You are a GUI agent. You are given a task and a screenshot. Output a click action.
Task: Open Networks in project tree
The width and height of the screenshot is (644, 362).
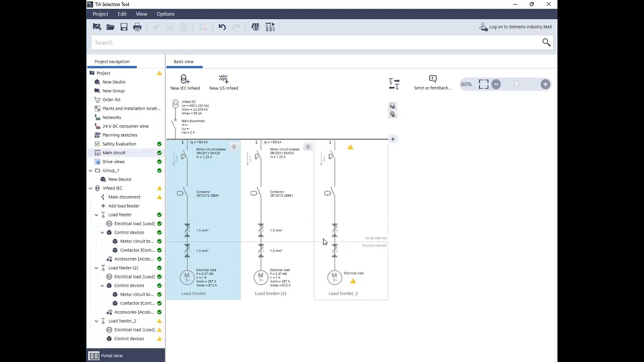112,118
